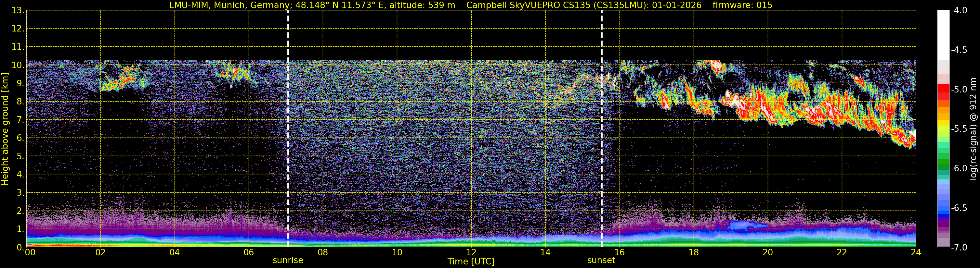The width and height of the screenshot is (980, 268).
Task: Select the "Time [UTC]" axis title
Action: pos(471,262)
